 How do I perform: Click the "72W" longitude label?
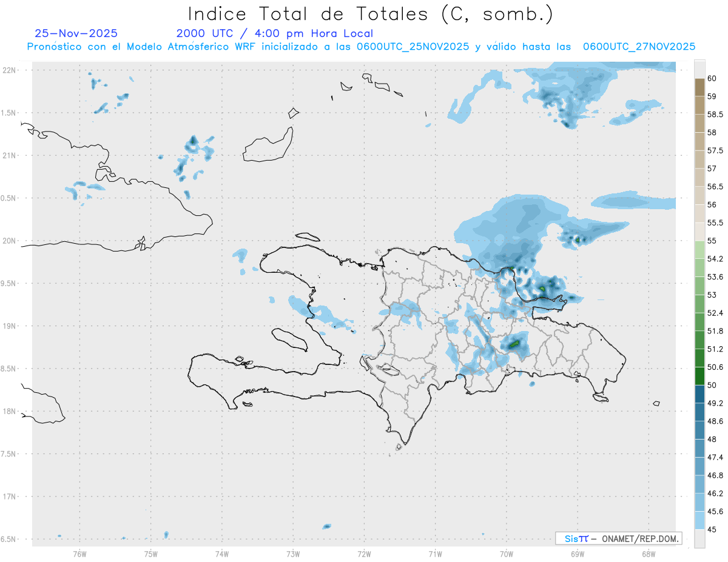click(x=364, y=554)
